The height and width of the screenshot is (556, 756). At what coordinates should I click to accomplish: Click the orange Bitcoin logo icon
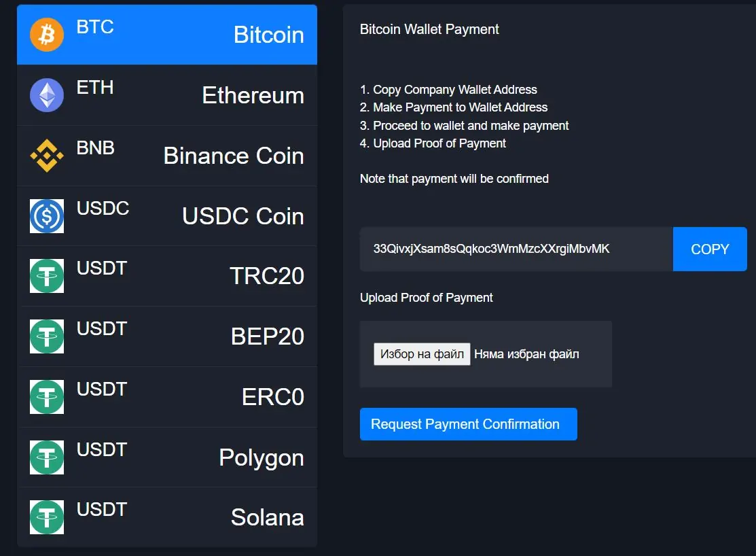pos(47,35)
